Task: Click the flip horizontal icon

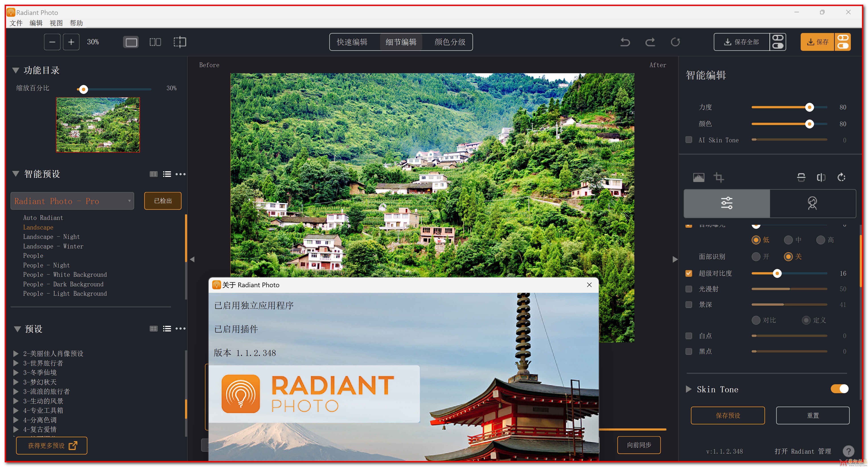Action: click(821, 177)
